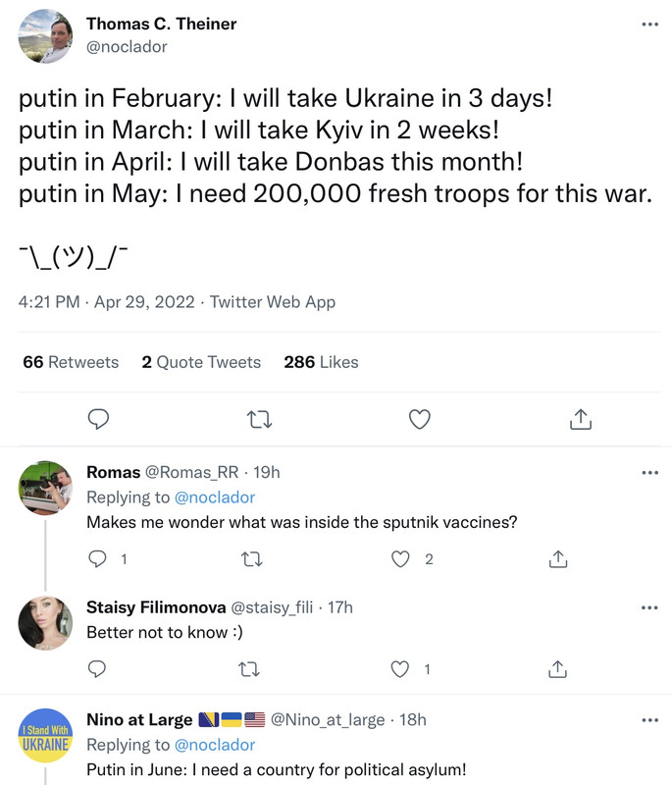Like Romas's sputnik vaccines reply
This screenshot has width=672, height=785.
(x=400, y=558)
